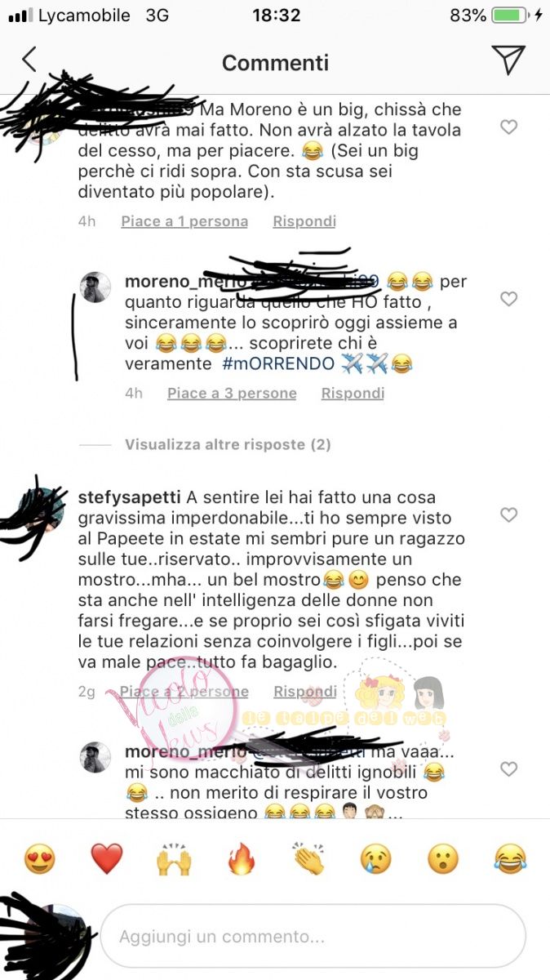Open moreno's profile picture in first reply
The height and width of the screenshot is (980, 550).
pos(95,287)
